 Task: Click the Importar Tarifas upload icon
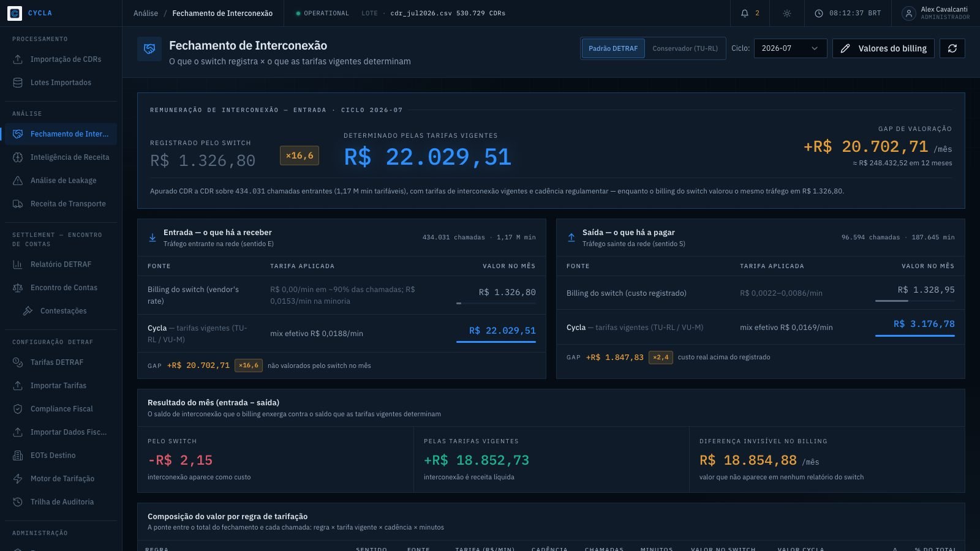point(18,386)
